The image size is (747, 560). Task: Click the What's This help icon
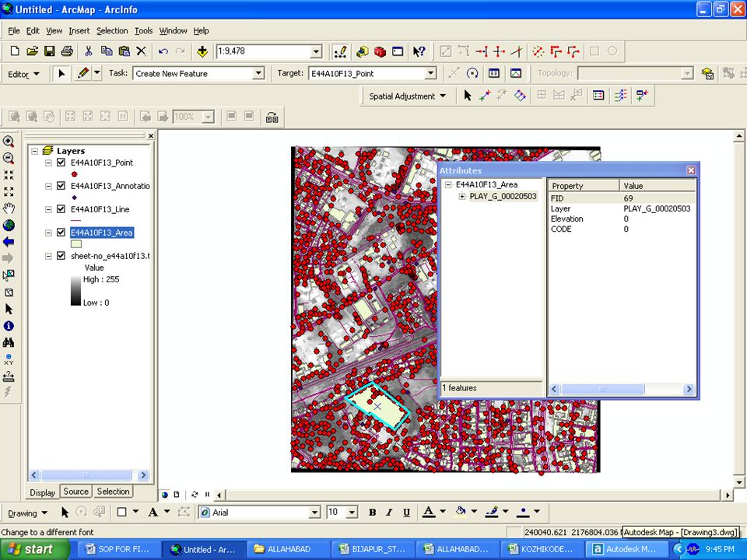tap(419, 51)
